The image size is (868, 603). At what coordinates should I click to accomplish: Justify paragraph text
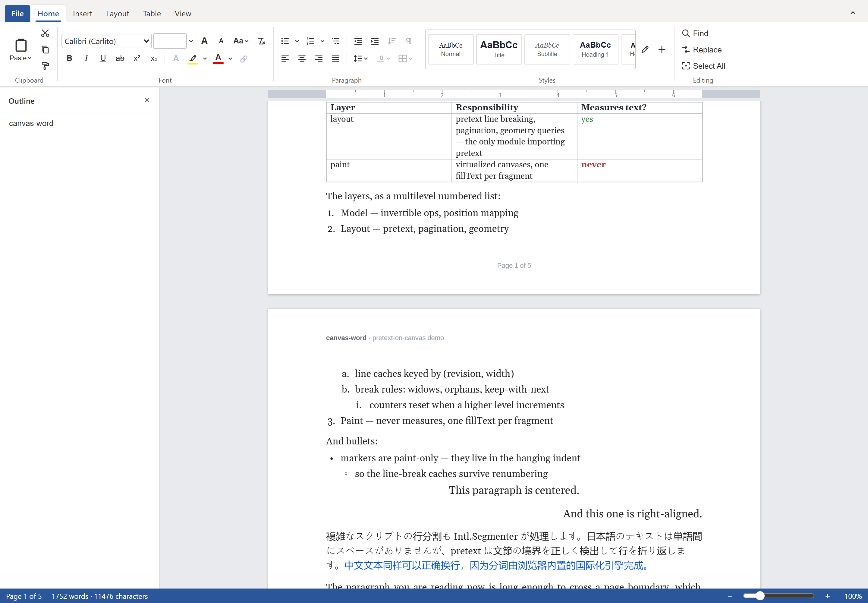pos(336,58)
